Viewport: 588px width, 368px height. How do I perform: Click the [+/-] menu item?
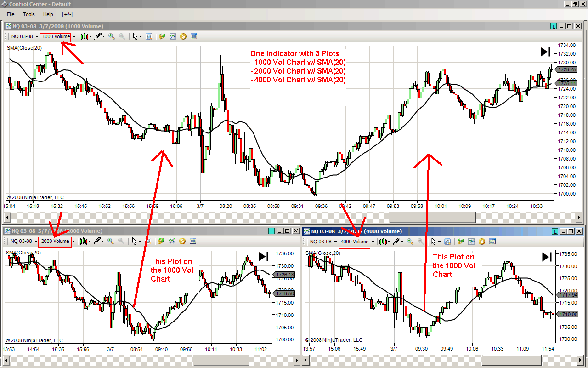point(67,14)
